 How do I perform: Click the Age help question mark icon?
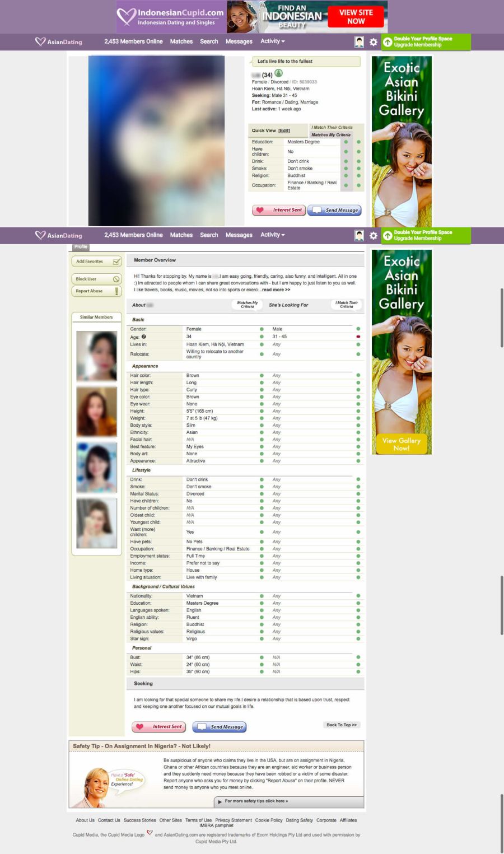coord(144,337)
